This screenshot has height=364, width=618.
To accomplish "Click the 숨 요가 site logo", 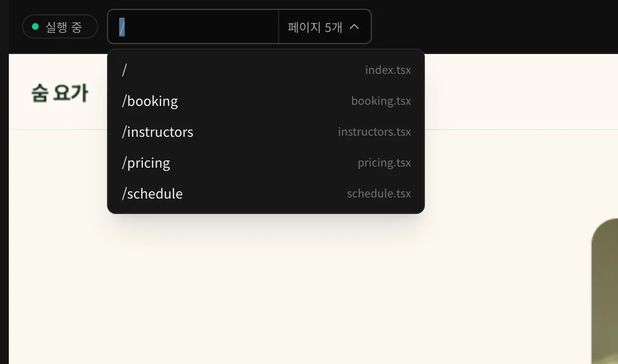I will point(60,93).
